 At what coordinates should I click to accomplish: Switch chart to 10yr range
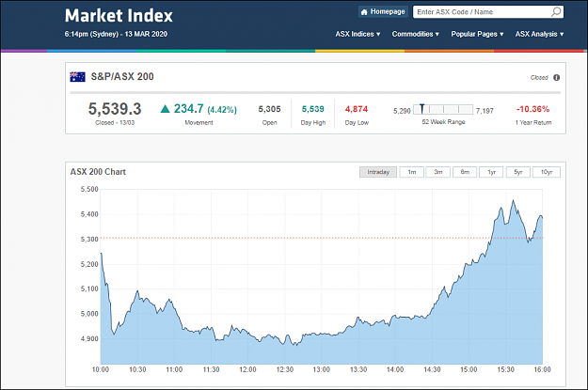pos(547,172)
